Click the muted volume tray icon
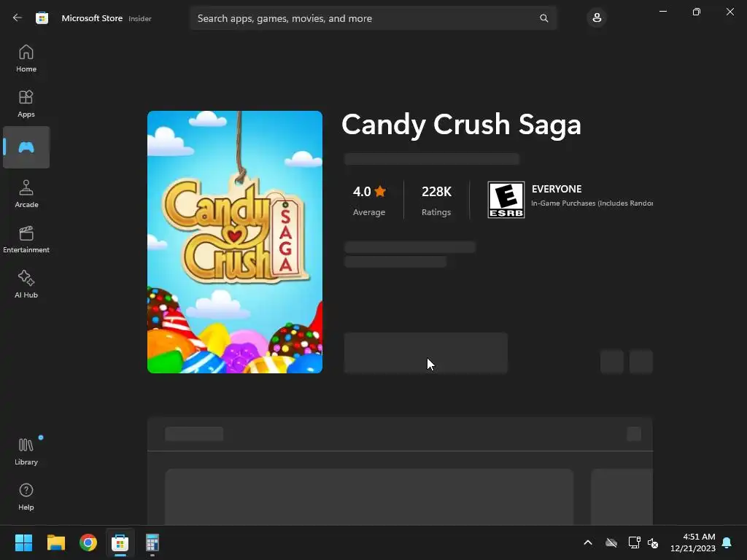 pos(653,542)
